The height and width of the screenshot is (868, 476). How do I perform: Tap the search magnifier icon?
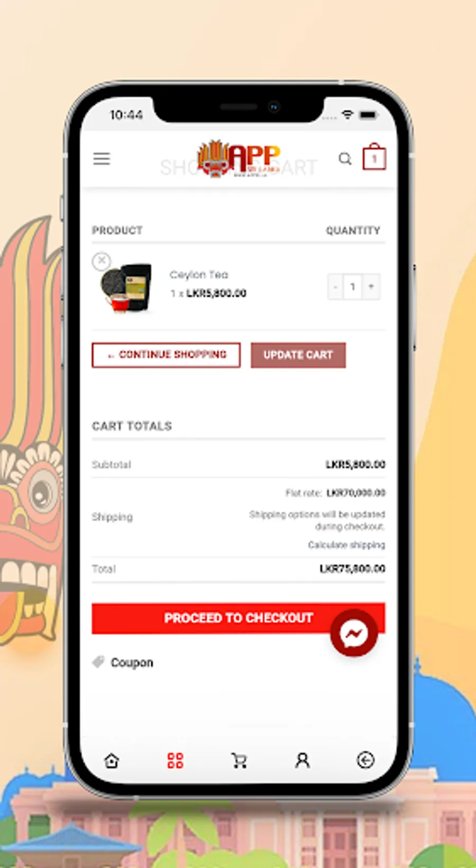point(345,159)
